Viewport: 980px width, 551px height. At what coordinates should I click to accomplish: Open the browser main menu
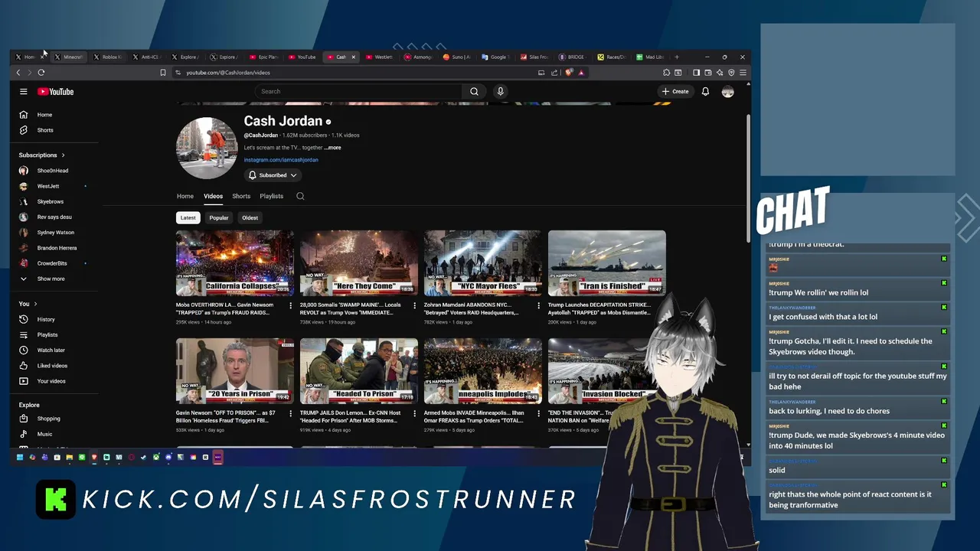coord(743,73)
